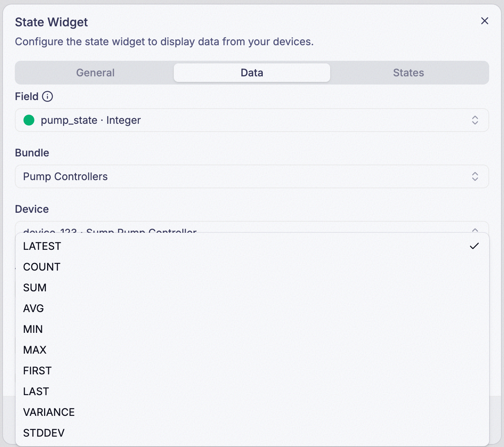Expand the Bundle Pump Controllers dropdown
Image resolution: width=504 pixels, height=447 pixels.
[252, 176]
